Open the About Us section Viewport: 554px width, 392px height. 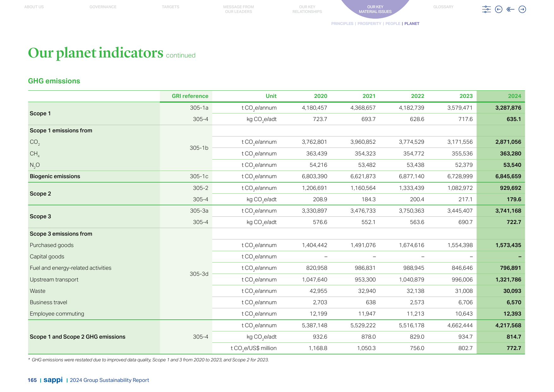(x=34, y=7)
